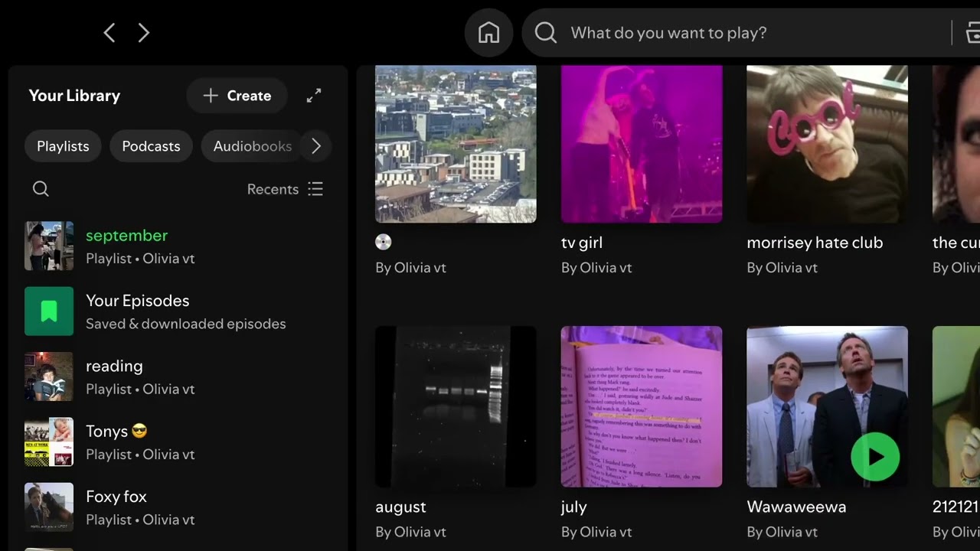This screenshot has width=980, height=551.
Task: Click the magnifier icon in search bar
Action: pyautogui.click(x=546, y=32)
